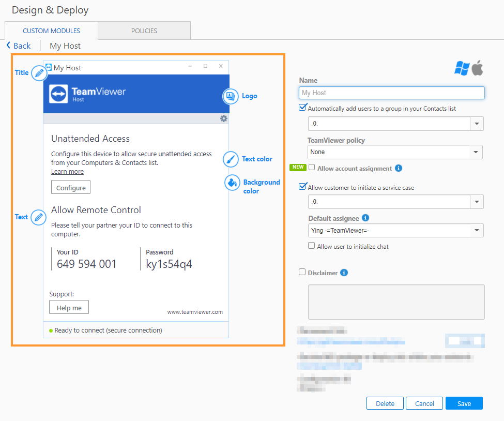The image size is (504, 421).
Task: Select the Apple macOS platform icon
Action: 477,68
